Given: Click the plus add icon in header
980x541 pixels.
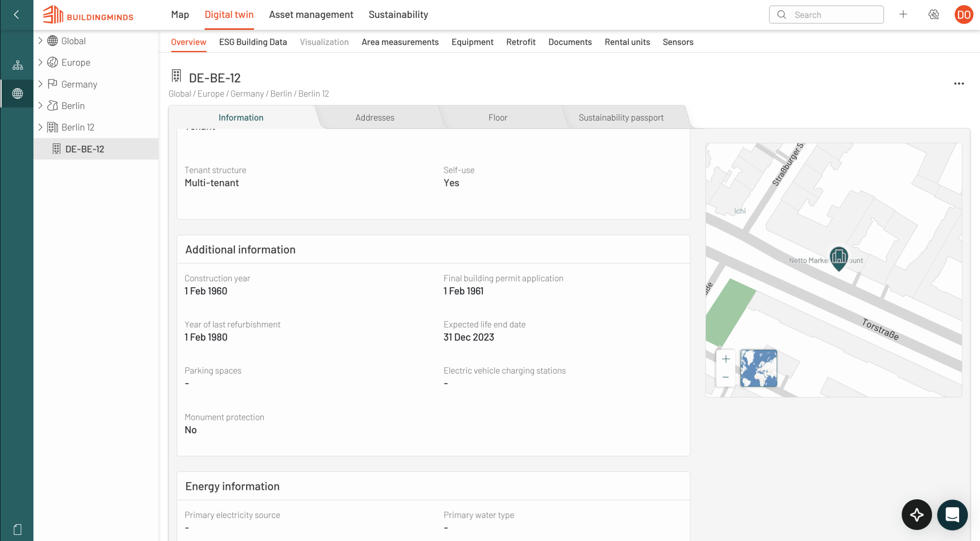Looking at the screenshot, I should click(x=903, y=15).
